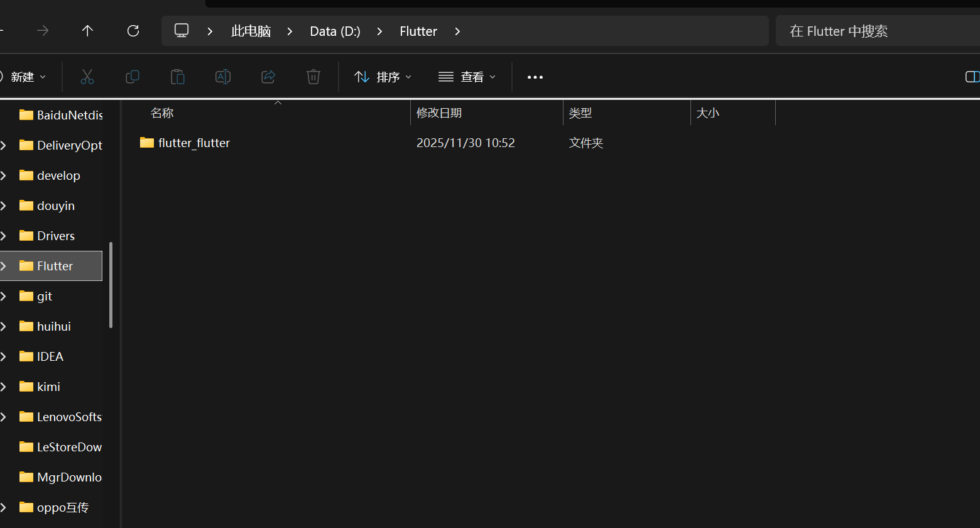Expand the Flutter tree node
Viewport: 980px width, 528px height.
3,266
